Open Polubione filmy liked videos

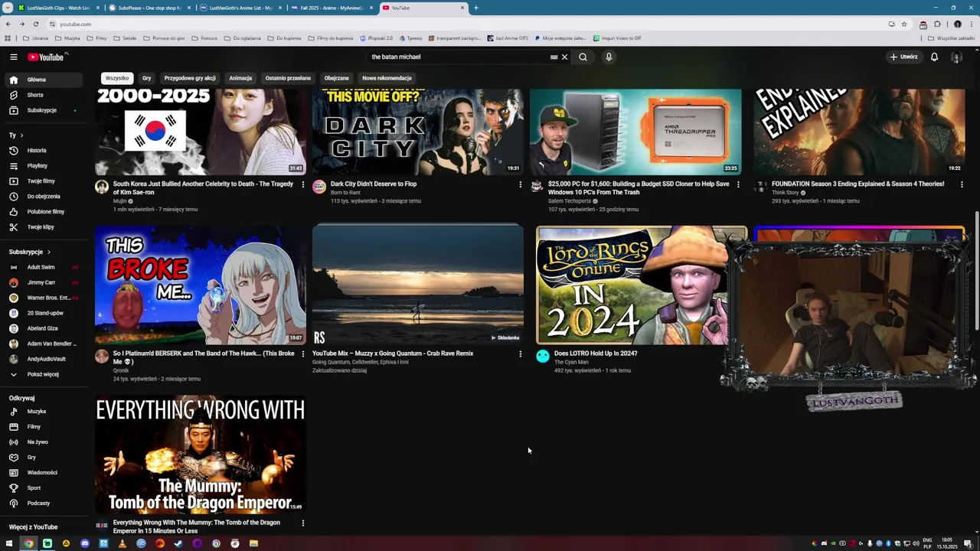tap(44, 211)
